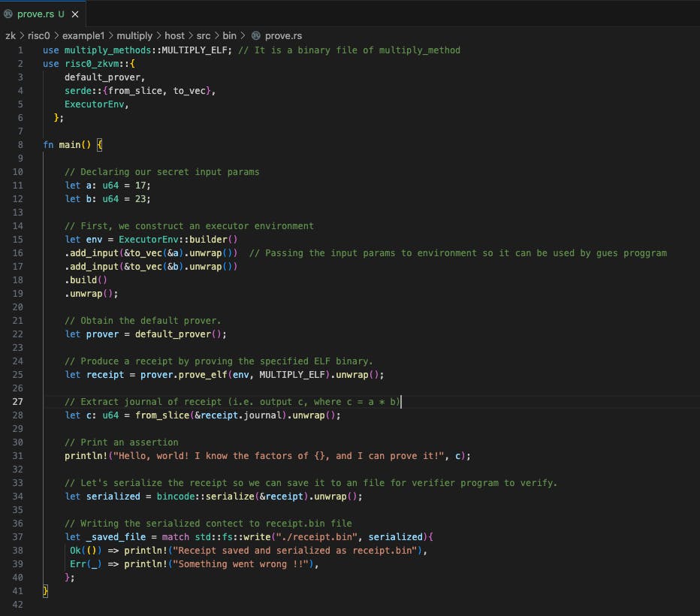The width and height of the screenshot is (700, 616).
Task: Expand breadcrumb chevron after zk
Action: tap(22, 36)
